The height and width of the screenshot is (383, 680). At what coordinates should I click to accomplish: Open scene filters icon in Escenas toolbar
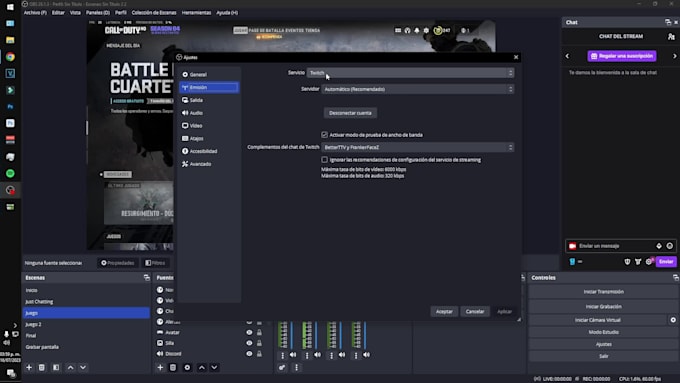[x=56, y=367]
